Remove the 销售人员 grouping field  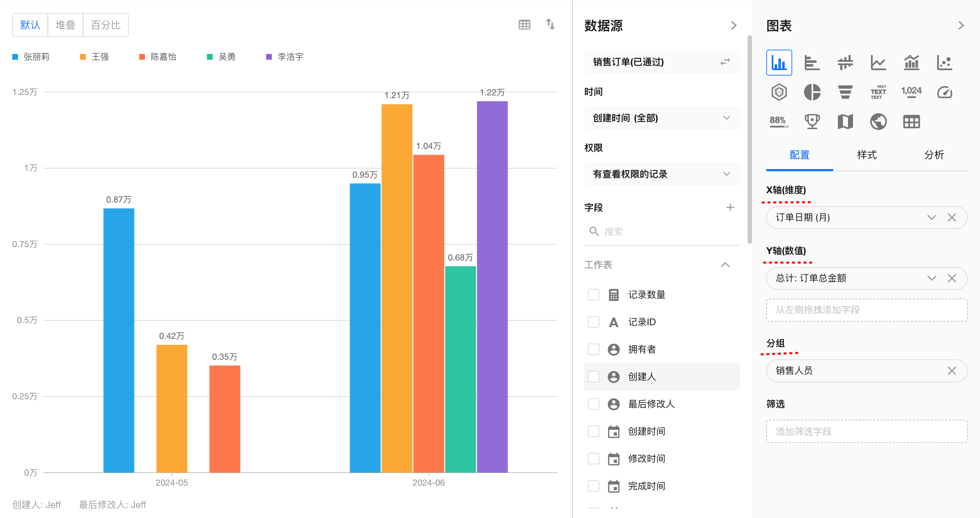click(x=952, y=371)
